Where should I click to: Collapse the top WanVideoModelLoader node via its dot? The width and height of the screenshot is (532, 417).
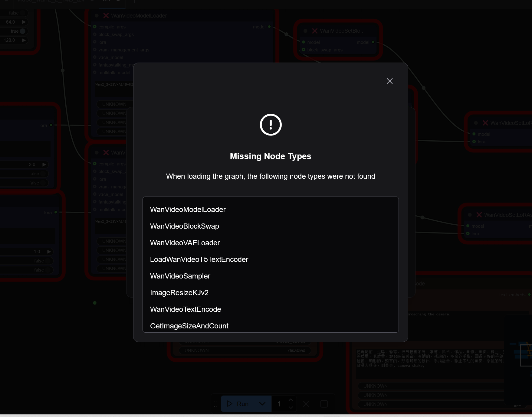coord(97,16)
